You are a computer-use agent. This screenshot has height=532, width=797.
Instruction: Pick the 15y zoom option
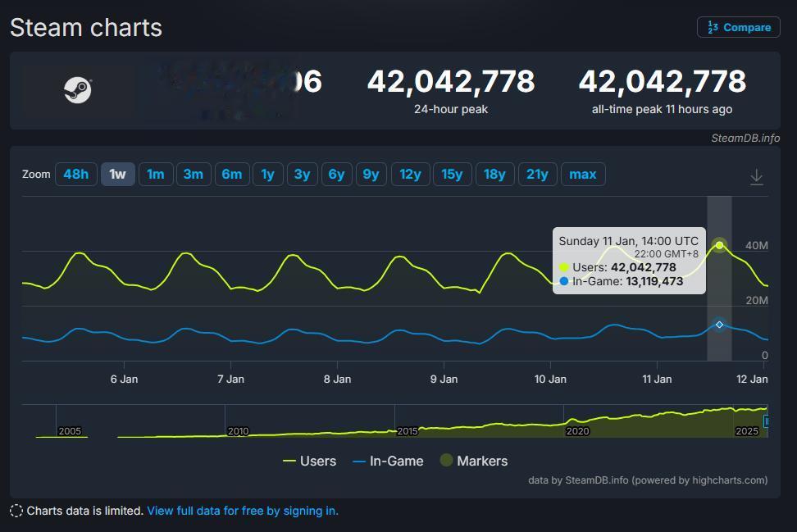coord(453,175)
